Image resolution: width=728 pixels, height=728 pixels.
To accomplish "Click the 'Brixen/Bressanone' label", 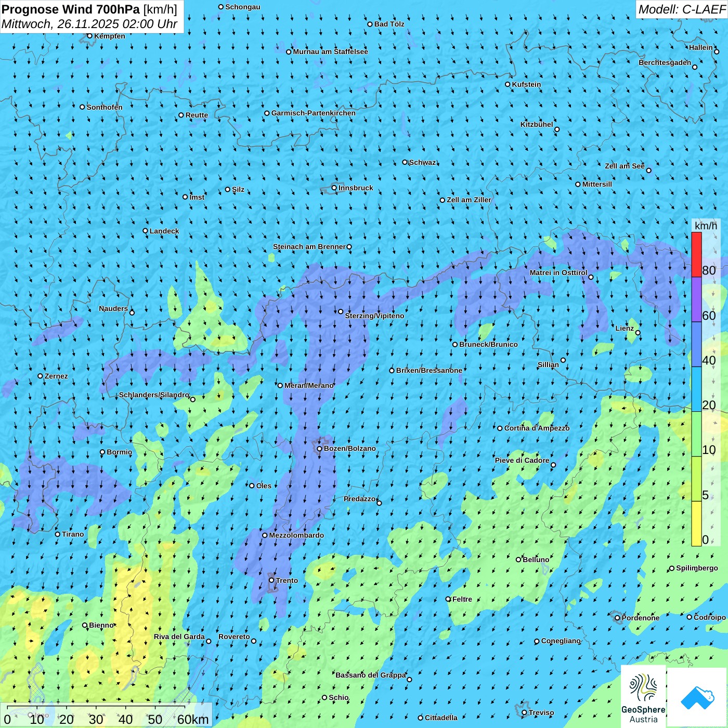I will coord(429,370).
